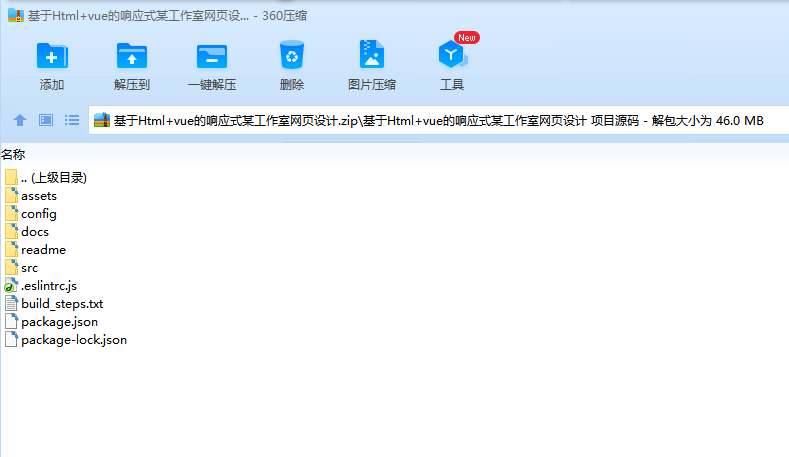Click the archive icon in the path bar
This screenshot has width=789, height=457.
(x=102, y=120)
